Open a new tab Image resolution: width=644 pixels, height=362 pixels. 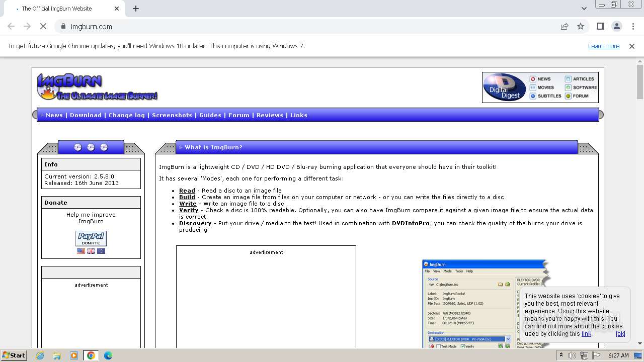coord(136,9)
